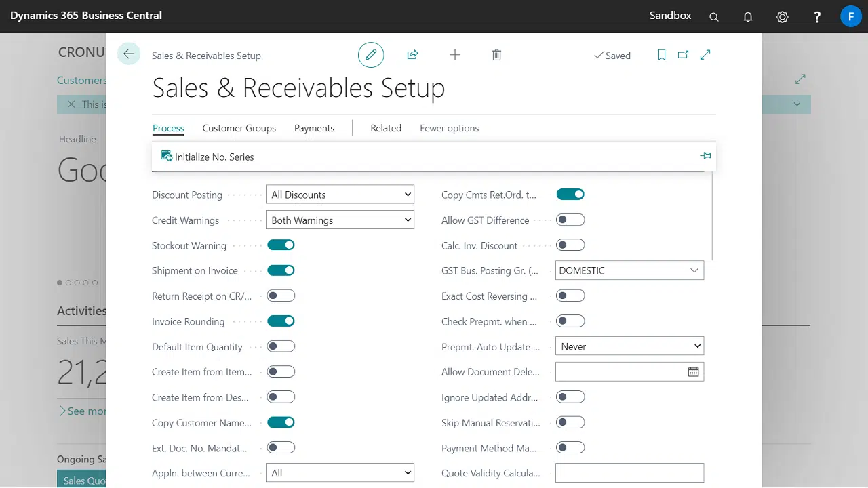Image resolution: width=868 pixels, height=488 pixels.
Task: Click the pencil edit icon
Action: point(371,55)
